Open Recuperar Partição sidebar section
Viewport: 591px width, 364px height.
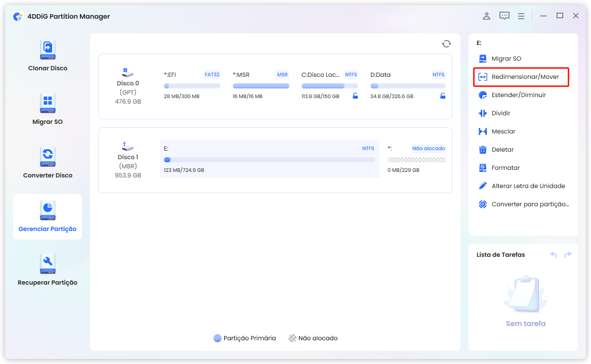coord(48,269)
